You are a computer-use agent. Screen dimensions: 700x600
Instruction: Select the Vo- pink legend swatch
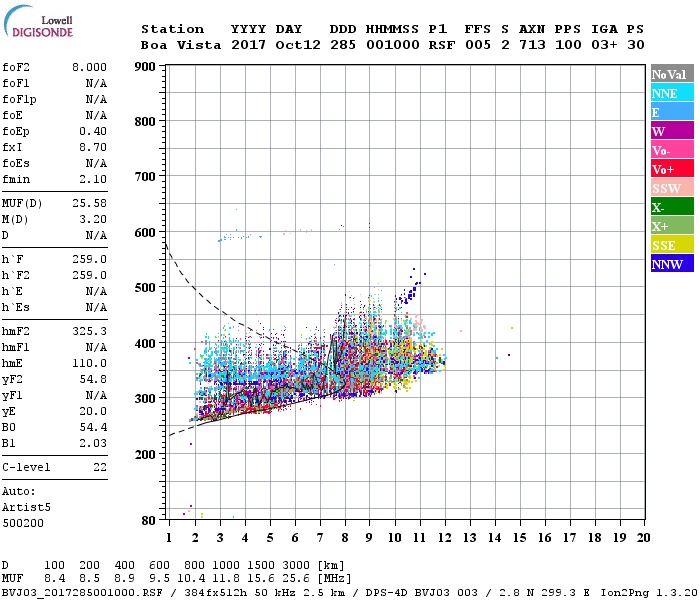pos(672,150)
